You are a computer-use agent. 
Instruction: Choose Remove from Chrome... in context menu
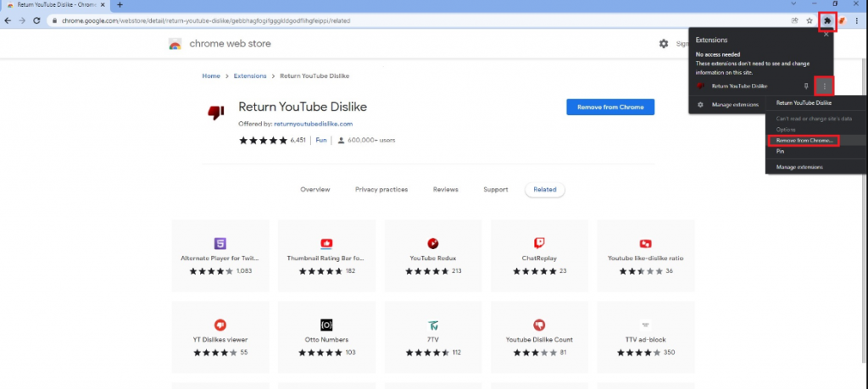(x=804, y=141)
